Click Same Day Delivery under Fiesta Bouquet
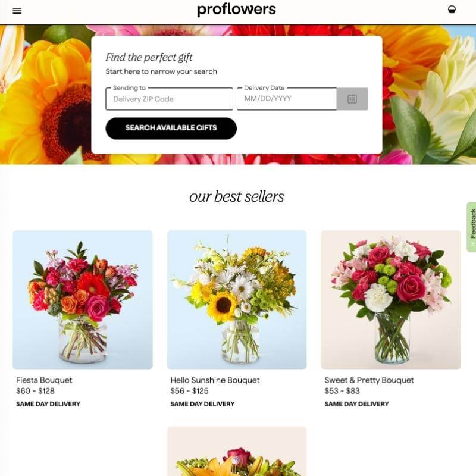Screen dimensions: 476x476 pyautogui.click(x=48, y=404)
